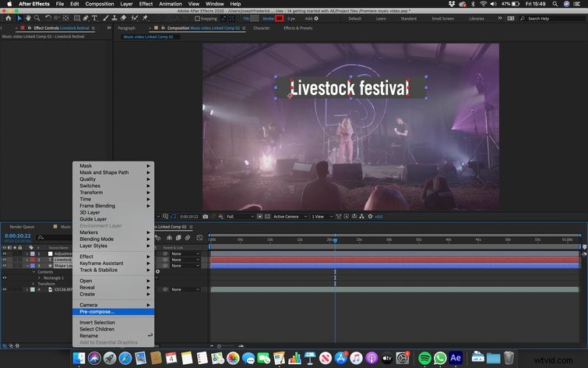Select the Horizontal Type tool
The image size is (588, 368).
[94, 18]
